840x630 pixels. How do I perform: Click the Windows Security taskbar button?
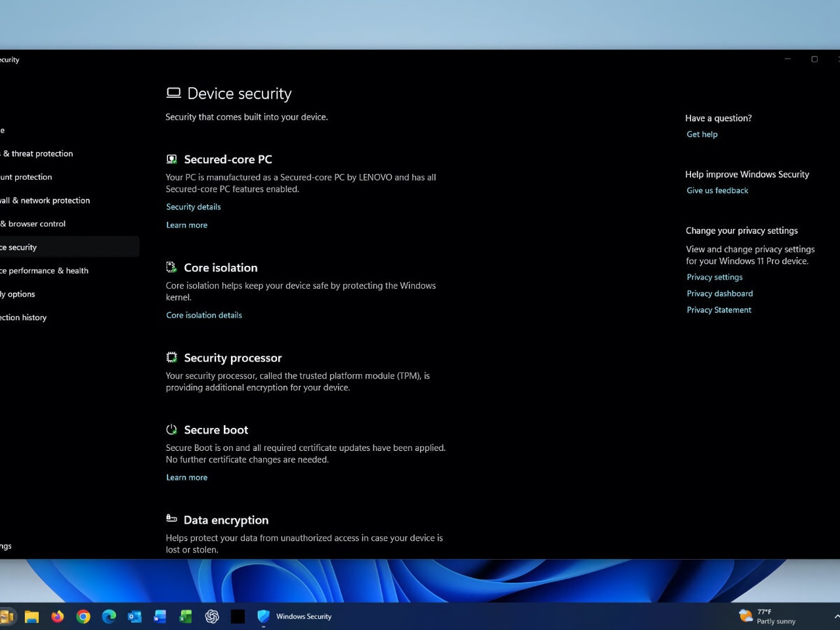click(x=294, y=616)
